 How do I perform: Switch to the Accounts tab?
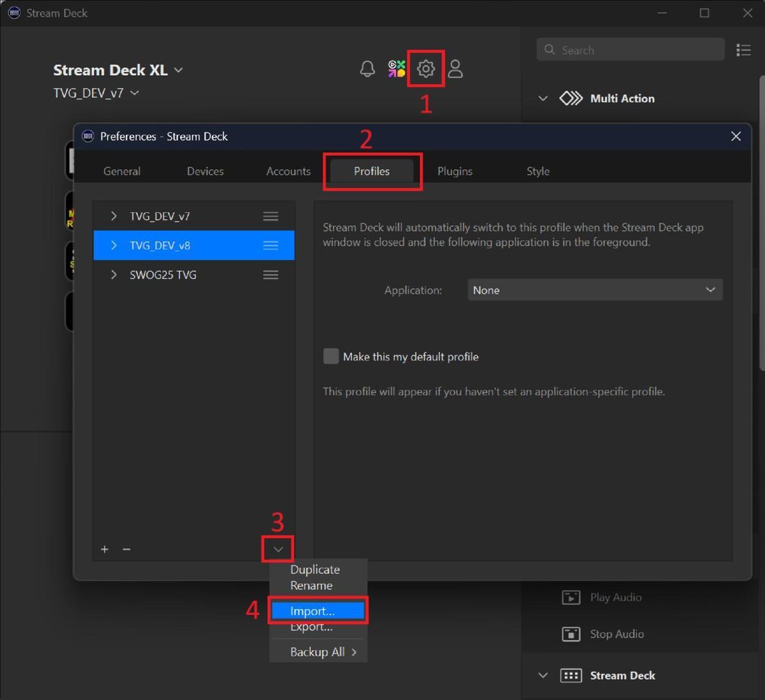(x=289, y=171)
